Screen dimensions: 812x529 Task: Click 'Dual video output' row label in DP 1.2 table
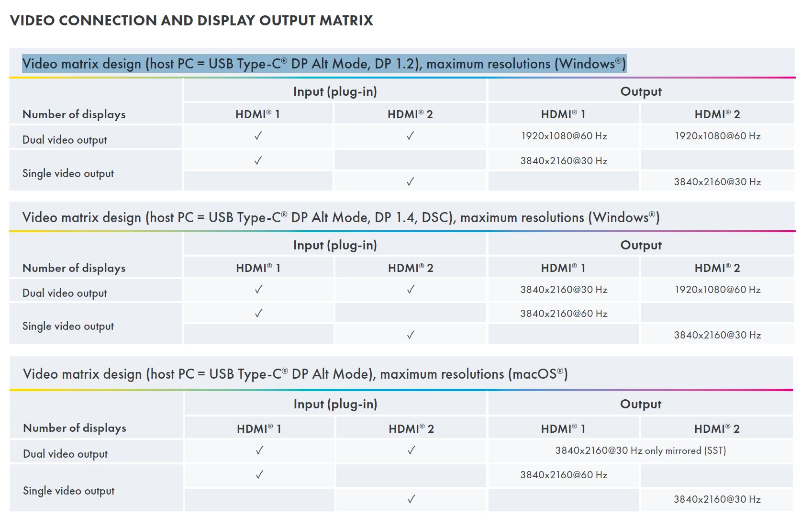65,140
